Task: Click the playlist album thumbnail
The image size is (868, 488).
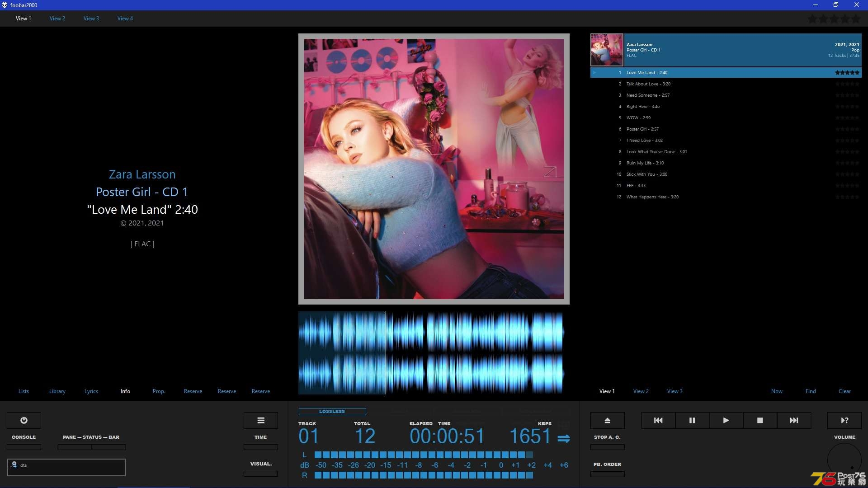Action: [x=607, y=50]
